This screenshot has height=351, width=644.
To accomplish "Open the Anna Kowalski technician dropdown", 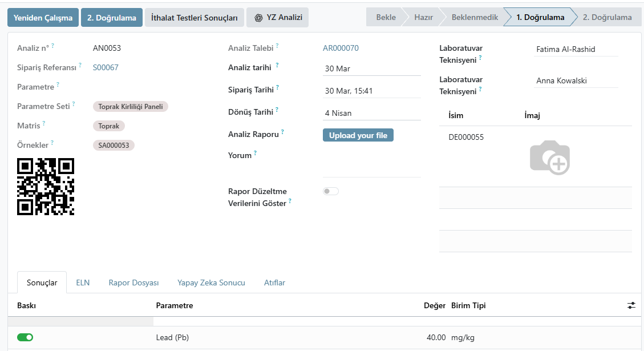I will (576, 80).
